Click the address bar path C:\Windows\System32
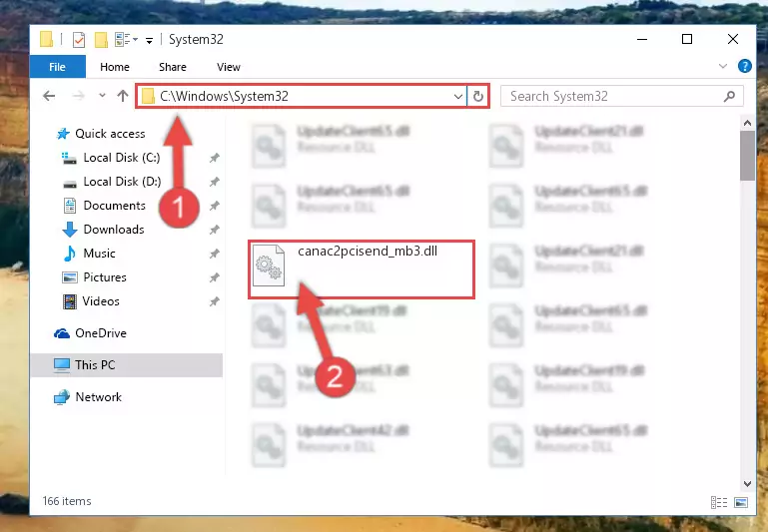 coord(225,96)
